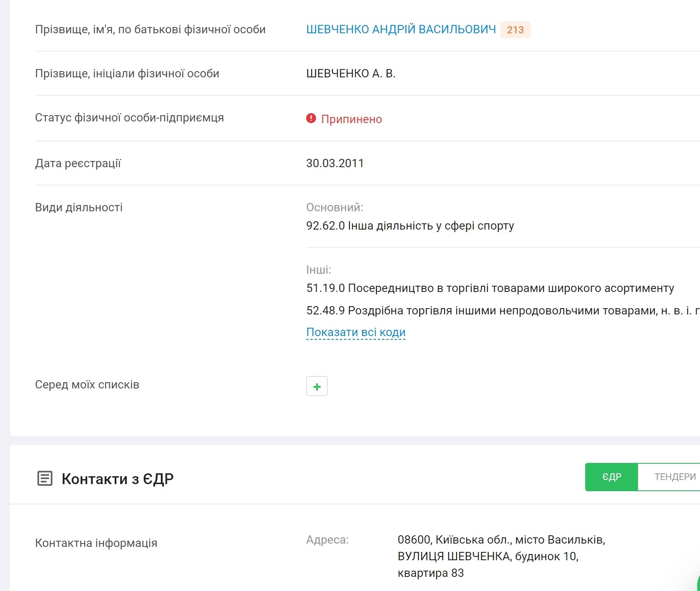The width and height of the screenshot is (700, 591).
Task: Click the document icon beside Контакти з ЄДР
Action: tap(45, 478)
